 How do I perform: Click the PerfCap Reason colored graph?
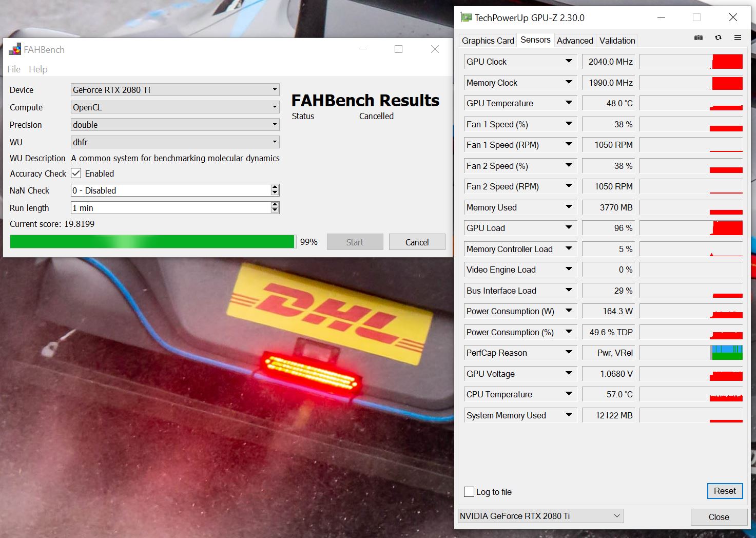(x=691, y=353)
